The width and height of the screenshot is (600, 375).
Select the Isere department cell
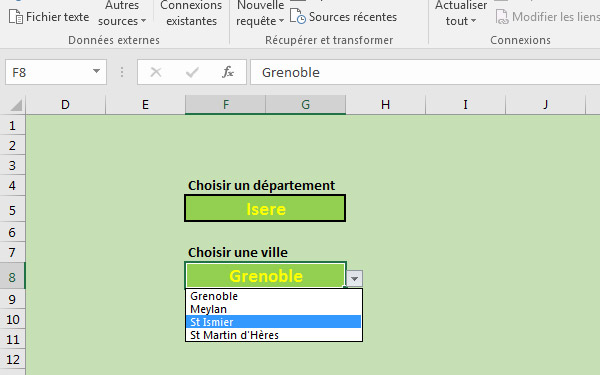coord(265,209)
